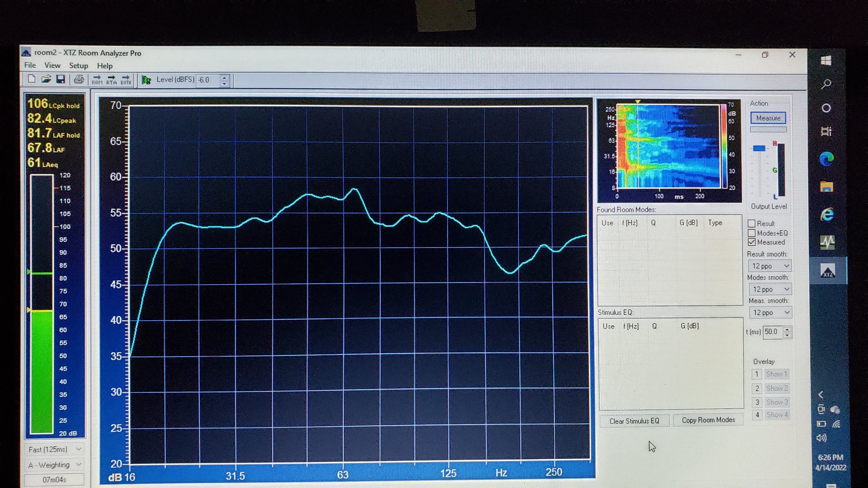Show hidden system tray icons

[x=821, y=395]
